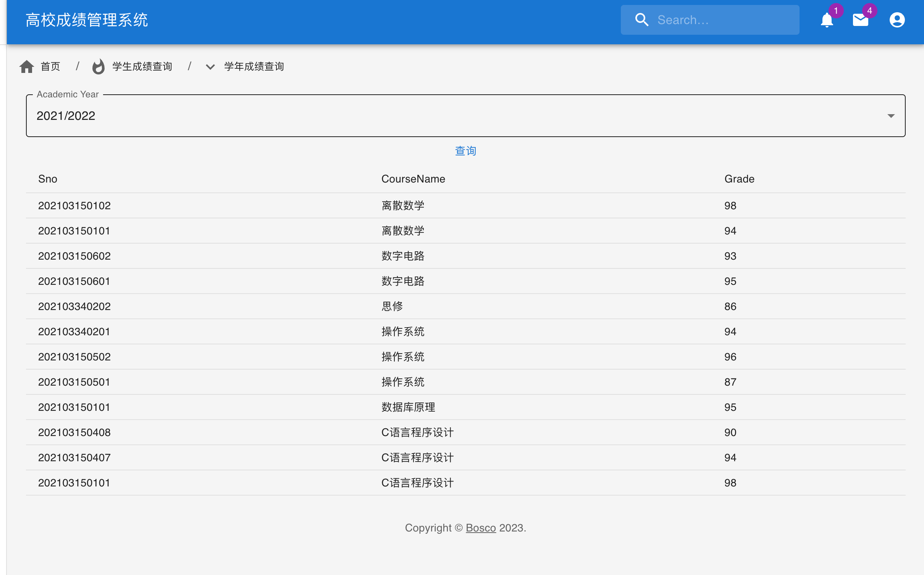
Task: Click the Grade column header
Action: 739,179
